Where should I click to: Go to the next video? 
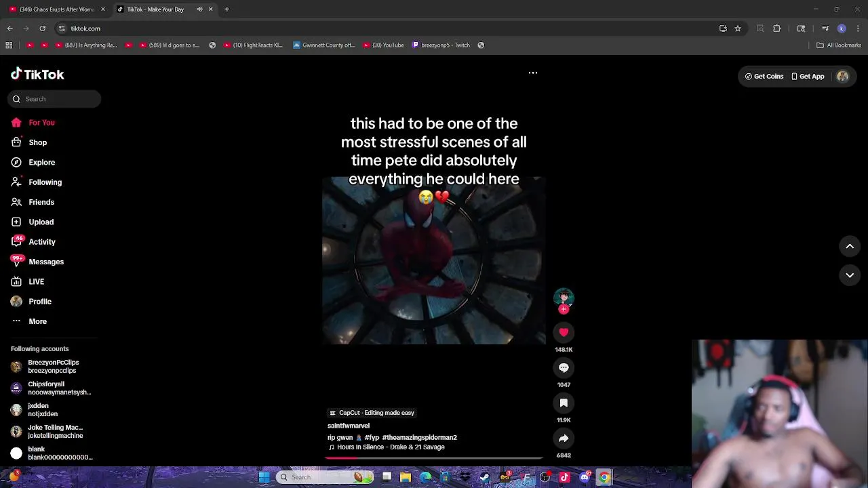pyautogui.click(x=850, y=275)
